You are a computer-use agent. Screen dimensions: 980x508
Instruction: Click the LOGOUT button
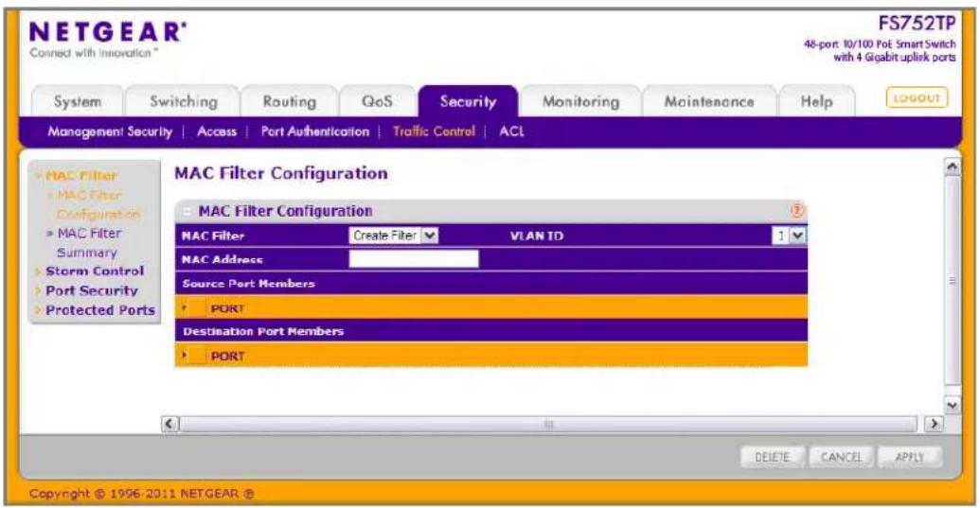pos(917,98)
